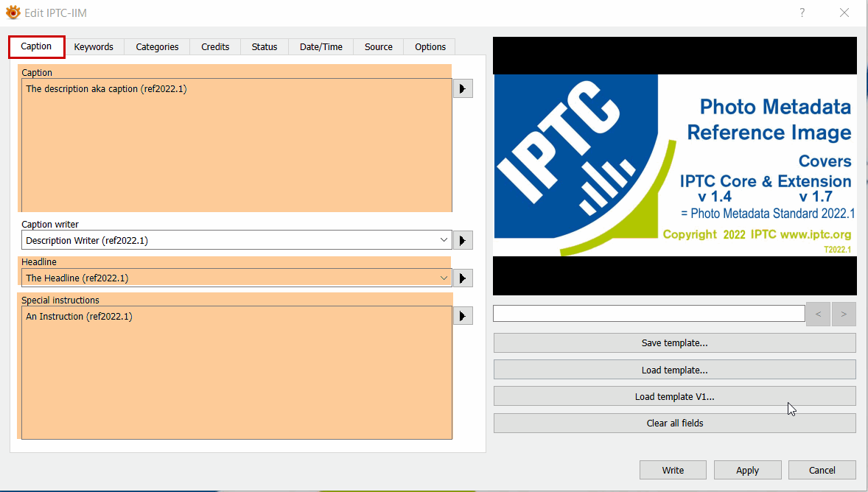
Task: Switch to the Keywords tab
Action: point(94,47)
